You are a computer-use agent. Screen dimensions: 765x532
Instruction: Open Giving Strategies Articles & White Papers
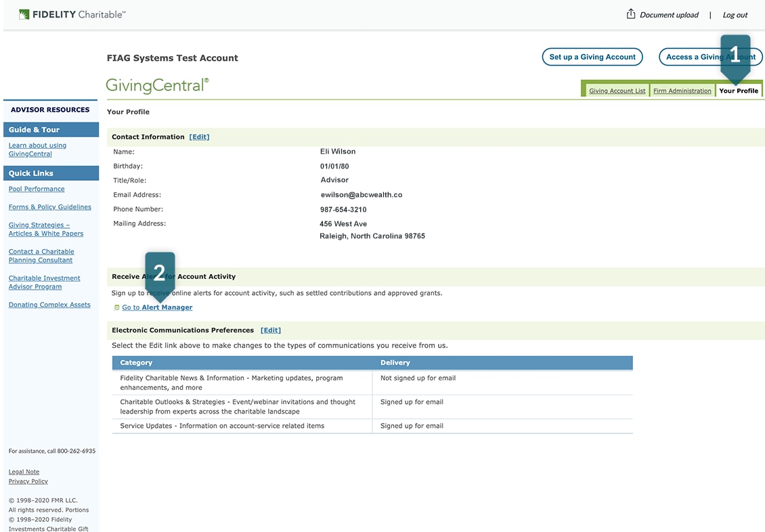(46, 229)
